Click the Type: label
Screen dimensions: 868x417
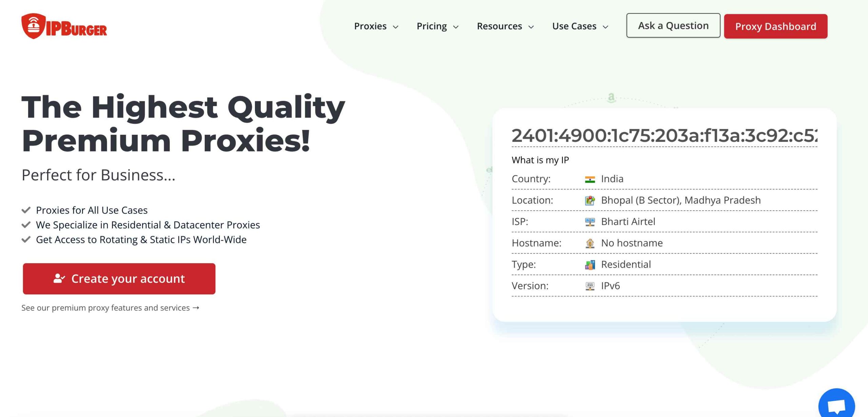pos(524,264)
